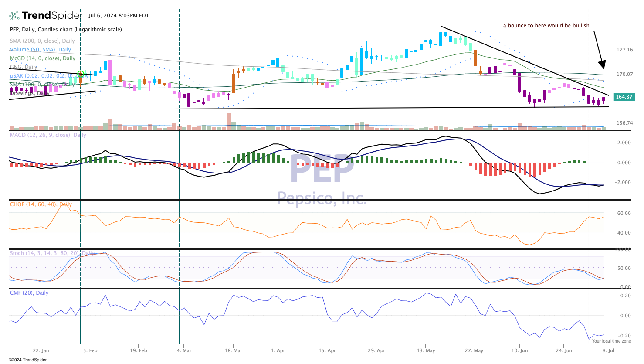Image resolution: width=644 pixels, height=364 pixels.
Task: Click the '22. Jan' date label
Action: pyautogui.click(x=41, y=350)
